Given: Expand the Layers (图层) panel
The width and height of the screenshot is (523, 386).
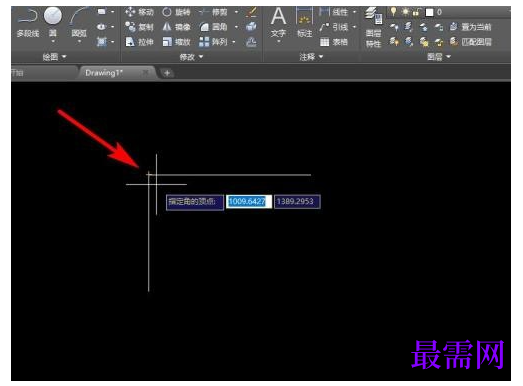Looking at the screenshot, I should [x=439, y=57].
